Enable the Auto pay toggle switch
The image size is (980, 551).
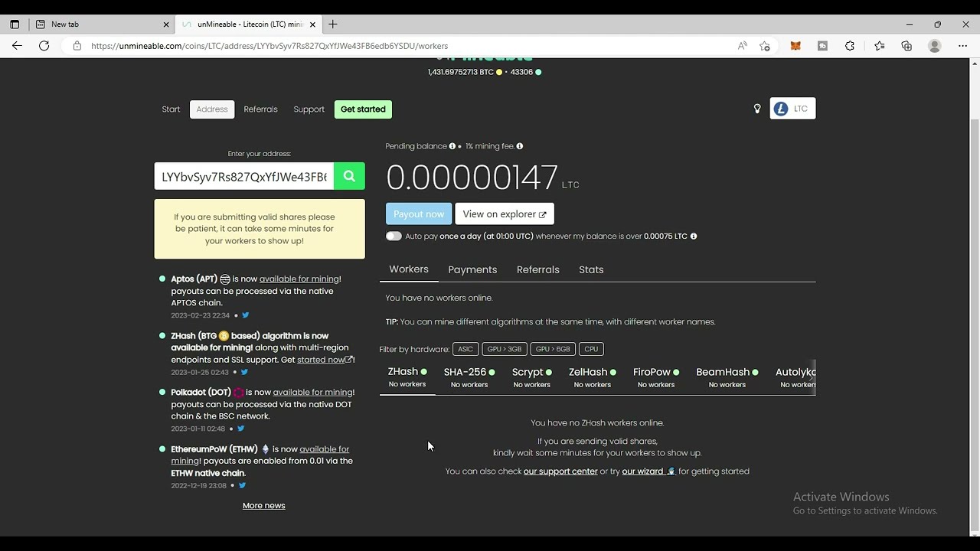(x=394, y=236)
